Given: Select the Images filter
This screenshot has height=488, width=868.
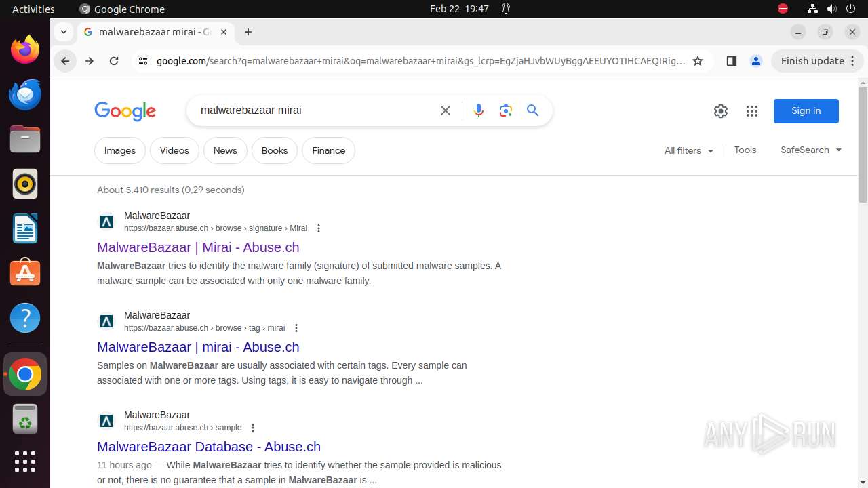Looking at the screenshot, I should pyautogui.click(x=120, y=150).
